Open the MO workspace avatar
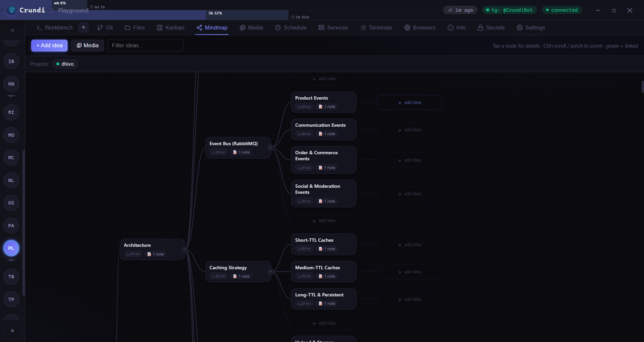The height and width of the screenshot is (342, 644). coord(11,135)
